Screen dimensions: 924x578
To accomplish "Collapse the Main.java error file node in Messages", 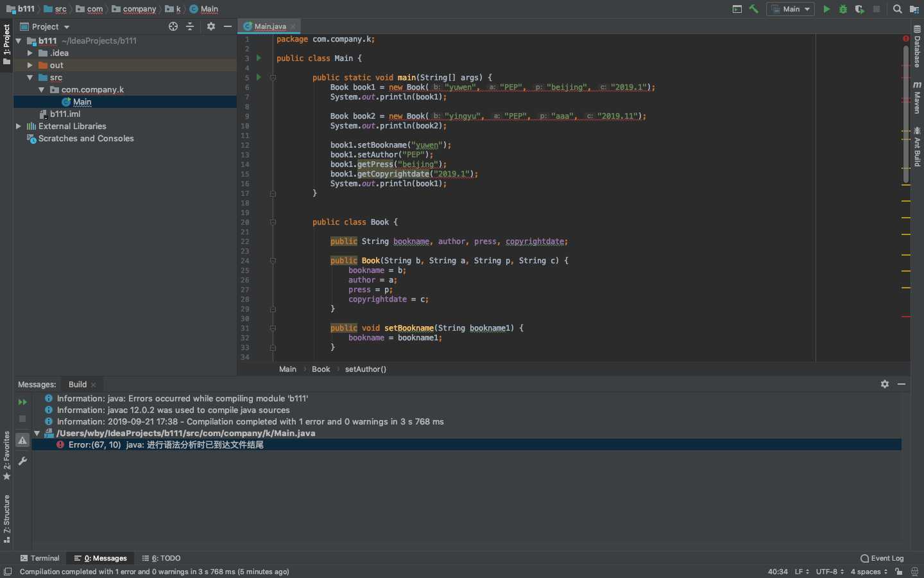I will point(37,433).
